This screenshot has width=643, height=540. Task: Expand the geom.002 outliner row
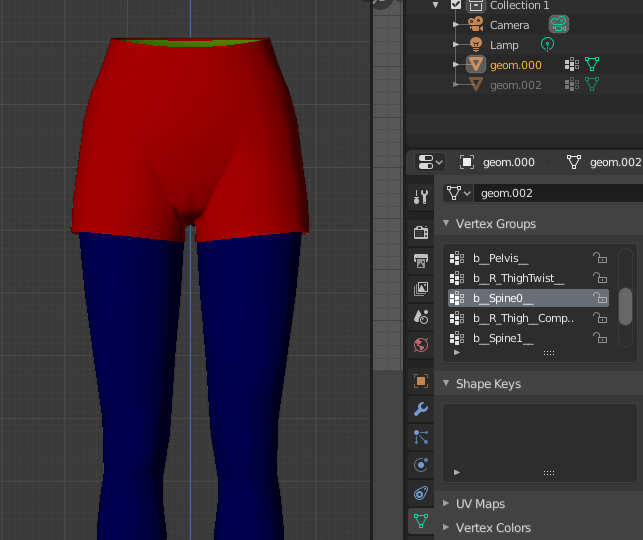click(x=456, y=84)
